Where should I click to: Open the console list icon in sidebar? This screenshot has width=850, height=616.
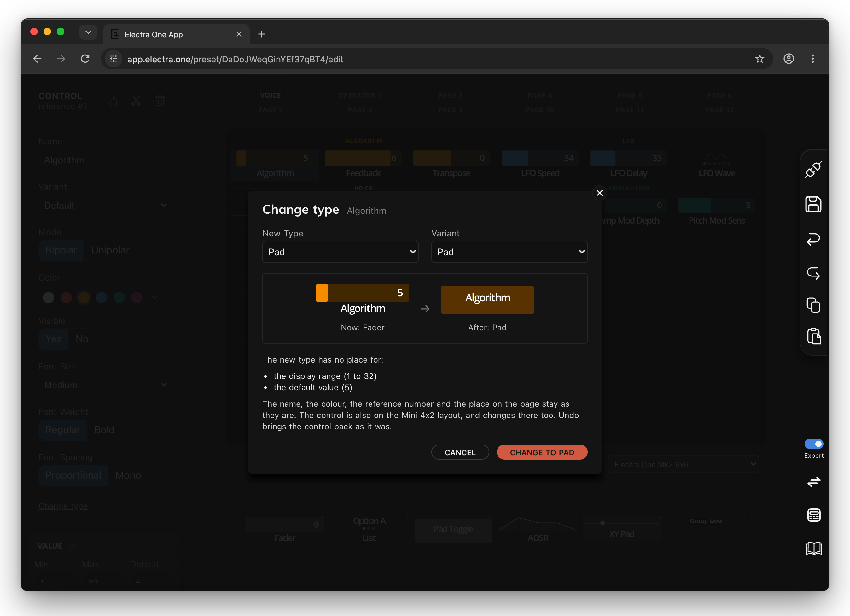814,515
